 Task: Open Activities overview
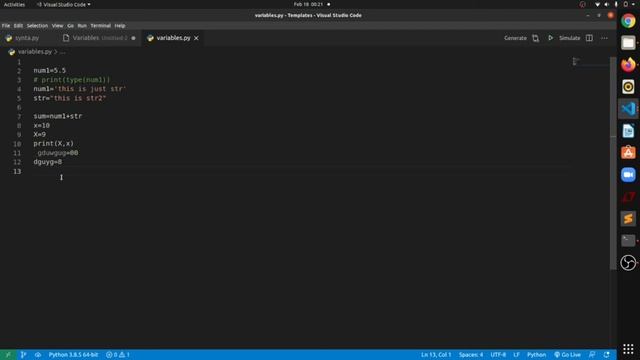(x=14, y=4)
